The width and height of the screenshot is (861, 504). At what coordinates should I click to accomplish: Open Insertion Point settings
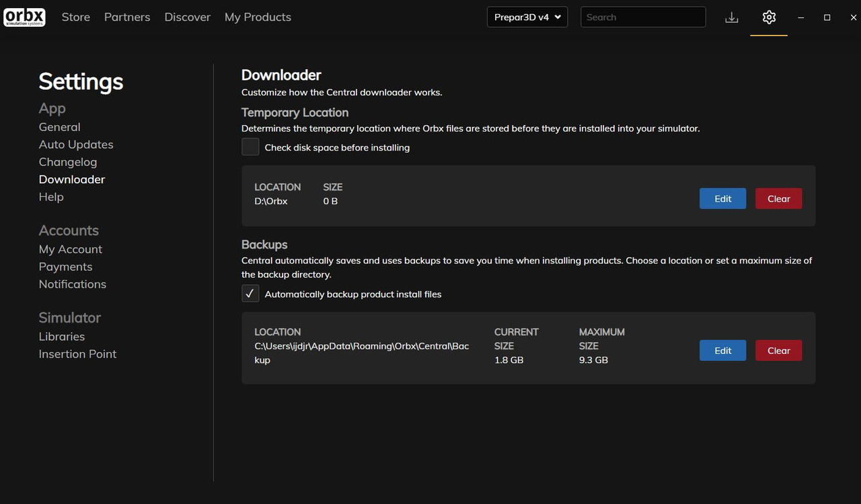click(77, 354)
